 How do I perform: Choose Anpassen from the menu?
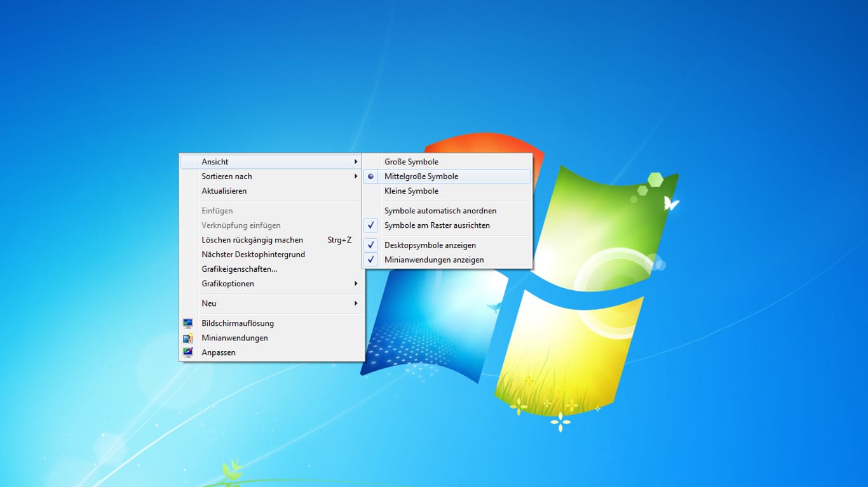271,352
